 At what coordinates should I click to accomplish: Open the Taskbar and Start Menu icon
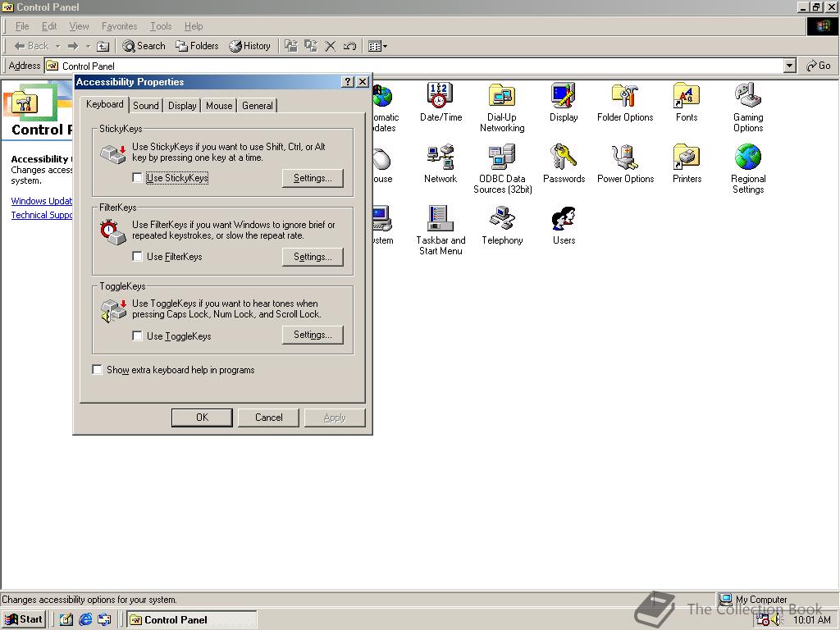441,231
